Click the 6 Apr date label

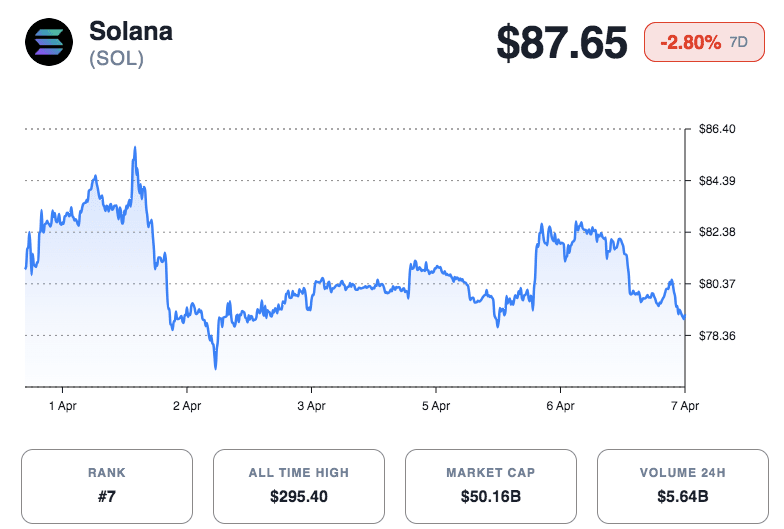(560, 406)
